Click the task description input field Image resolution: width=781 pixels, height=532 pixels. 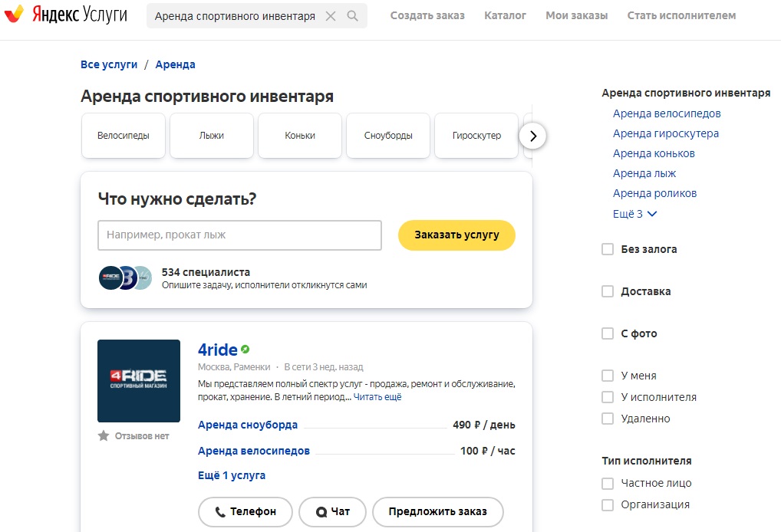click(239, 235)
